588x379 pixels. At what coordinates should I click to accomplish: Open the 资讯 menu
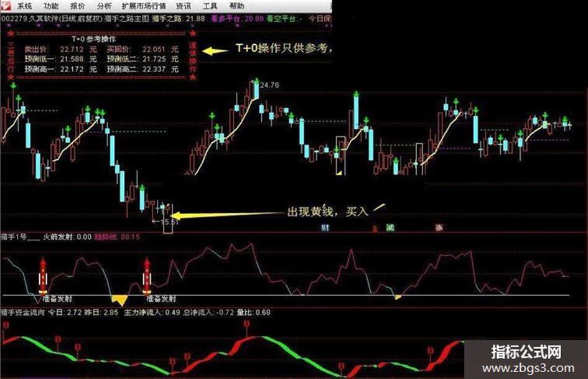click(x=184, y=6)
